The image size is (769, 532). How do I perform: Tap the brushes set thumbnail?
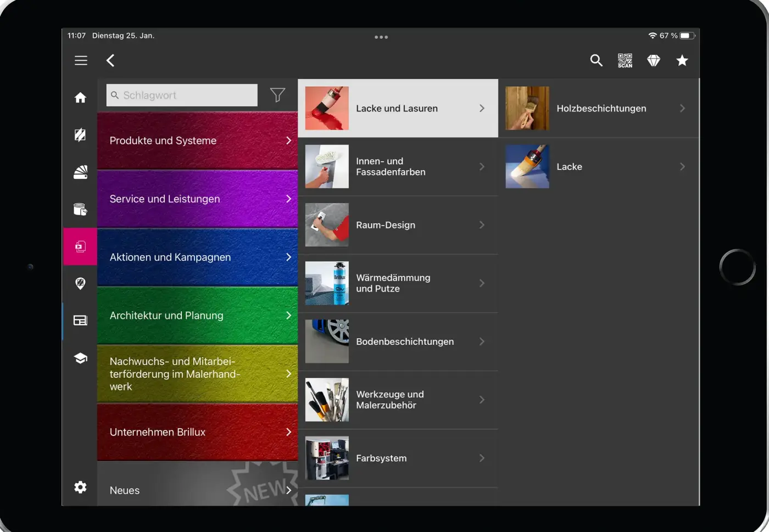[327, 400]
